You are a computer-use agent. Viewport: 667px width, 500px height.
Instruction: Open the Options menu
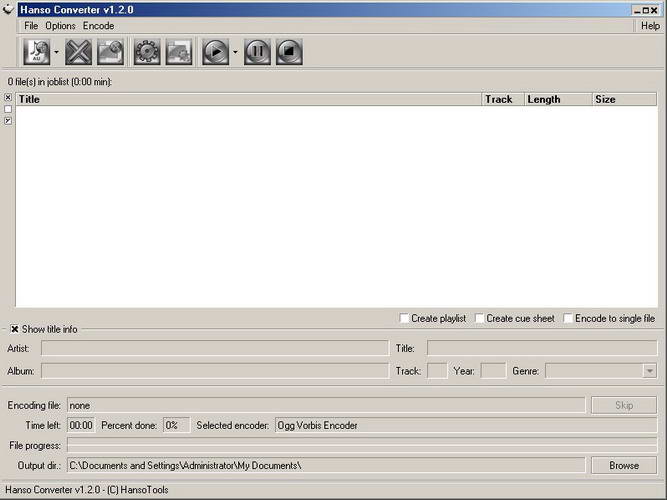(60, 26)
